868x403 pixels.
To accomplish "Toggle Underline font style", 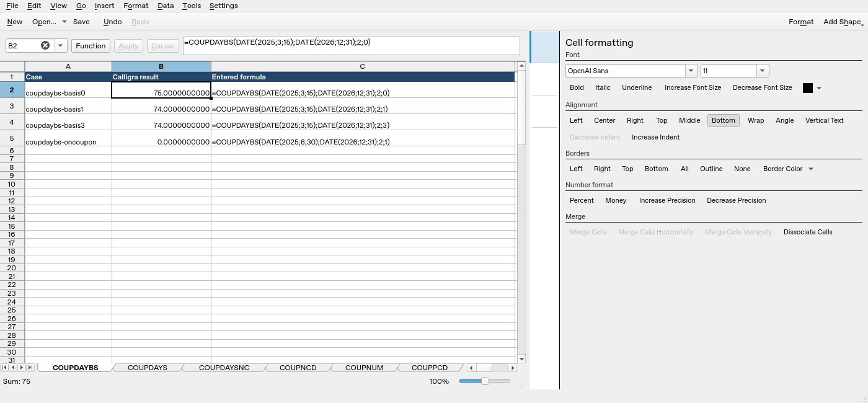I will tap(637, 87).
